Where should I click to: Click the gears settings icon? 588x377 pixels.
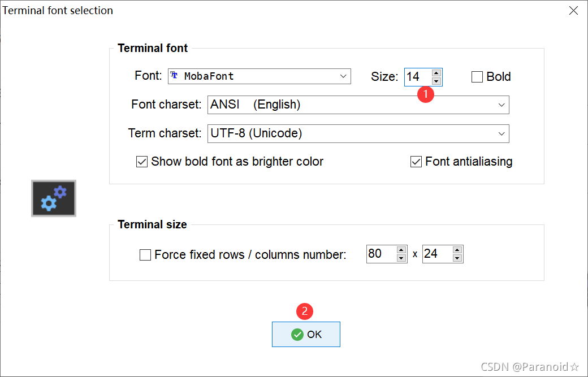tap(54, 198)
